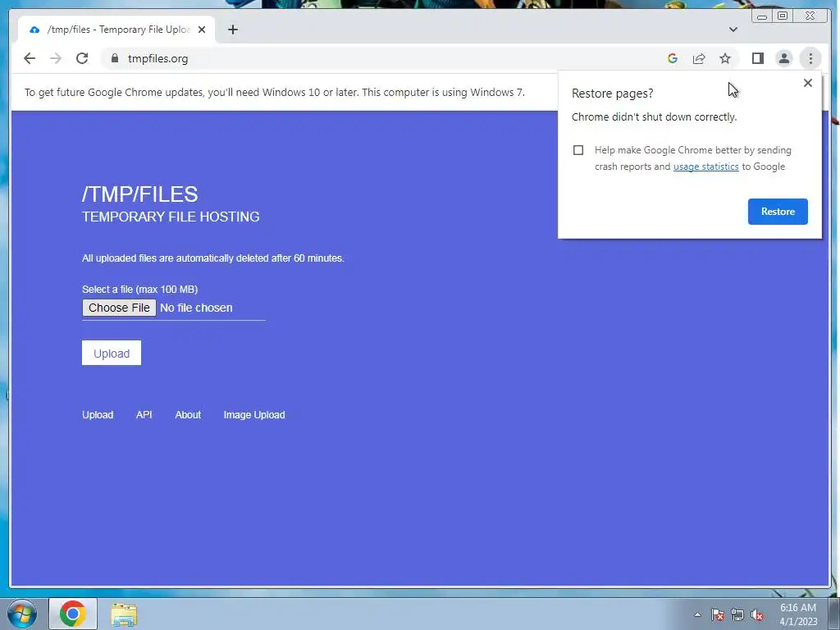Click the 'Restore pages?' heading

click(x=612, y=94)
